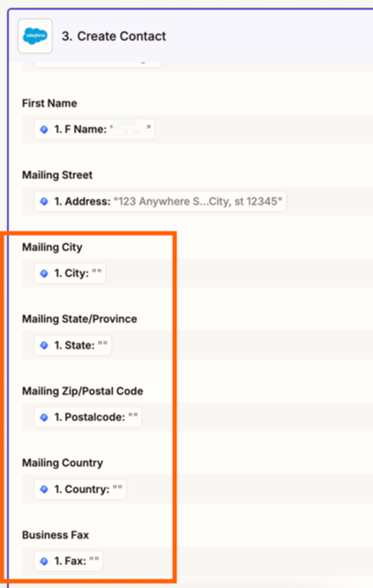Click in the Business Fax input field
This screenshot has height=588, width=373.
(x=198, y=561)
